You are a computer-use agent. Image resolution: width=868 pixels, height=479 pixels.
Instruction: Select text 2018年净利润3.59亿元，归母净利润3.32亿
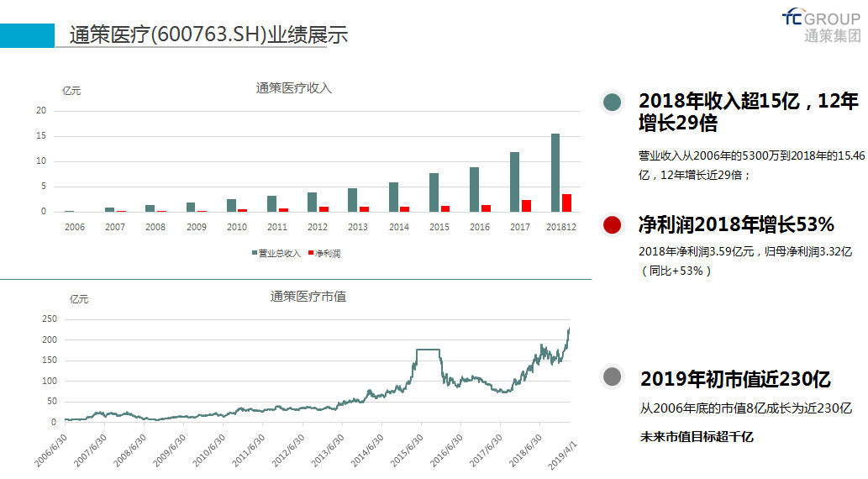pos(745,251)
